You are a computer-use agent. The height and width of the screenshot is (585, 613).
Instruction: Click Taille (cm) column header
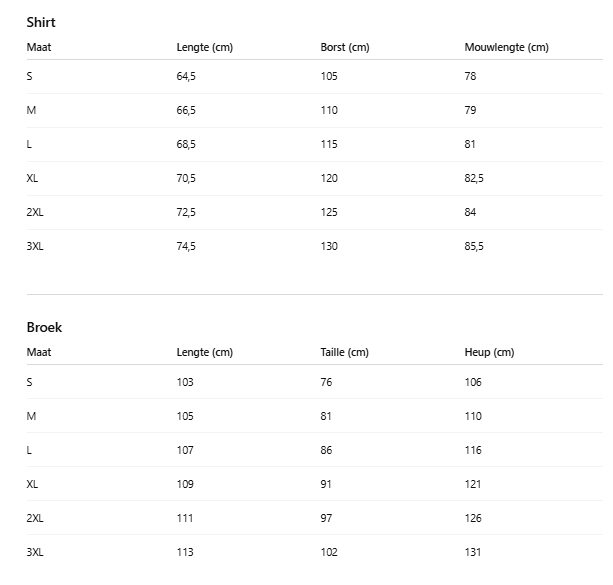344,352
